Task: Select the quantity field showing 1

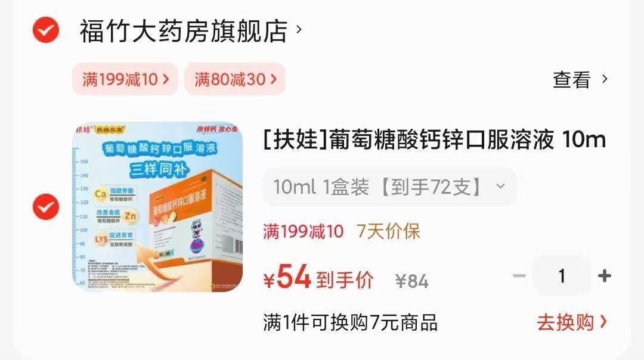Action: [x=562, y=276]
